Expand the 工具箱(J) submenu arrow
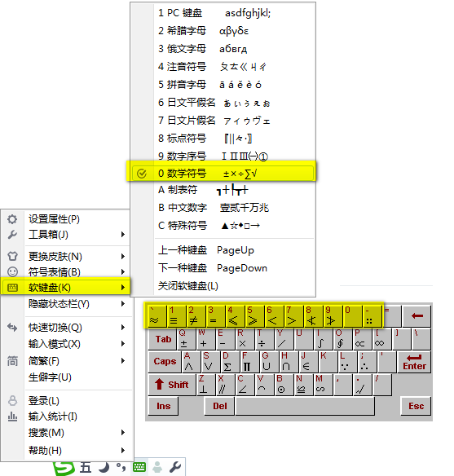Viewport: 454px width, 476px height. click(x=123, y=235)
